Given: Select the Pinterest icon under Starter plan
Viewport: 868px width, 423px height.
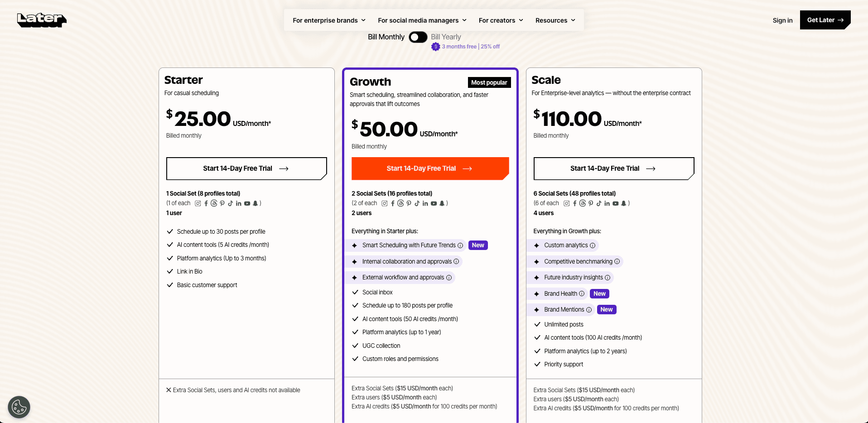Looking at the screenshot, I should (x=222, y=203).
